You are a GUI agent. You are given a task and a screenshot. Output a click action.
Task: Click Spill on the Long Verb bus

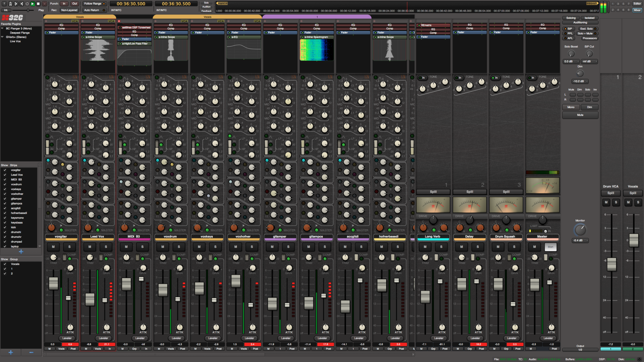[433, 192]
